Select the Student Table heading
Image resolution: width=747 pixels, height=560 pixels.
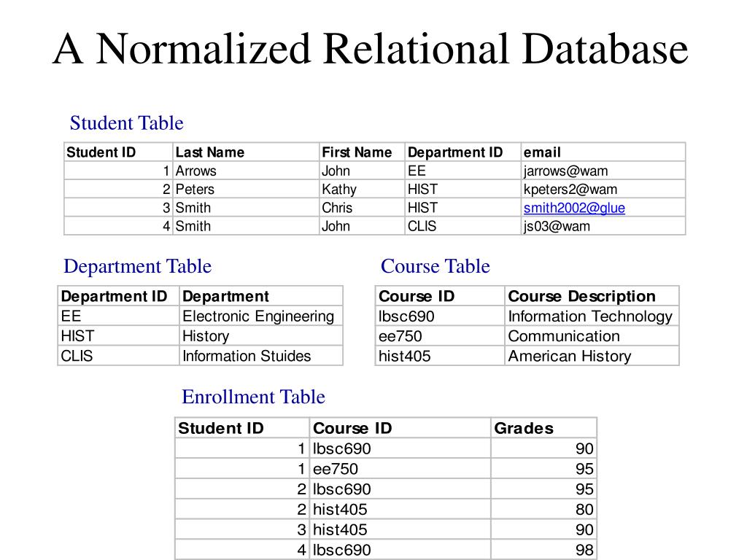126,122
